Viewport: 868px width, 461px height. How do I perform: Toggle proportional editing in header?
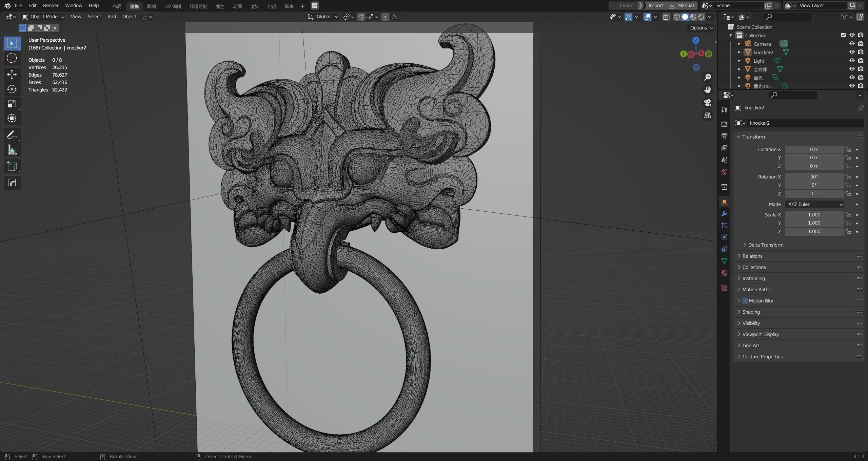(x=385, y=17)
